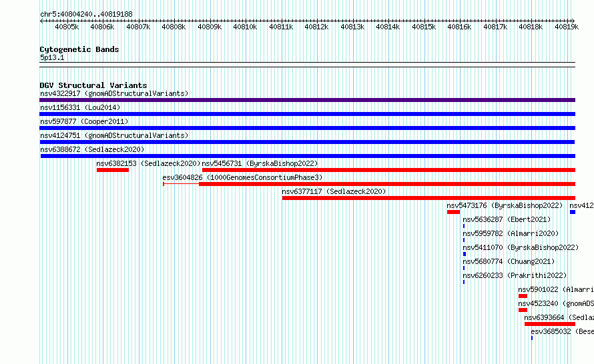Click the 40819k ruler tick
This screenshot has width=594, height=364.
click(567, 27)
